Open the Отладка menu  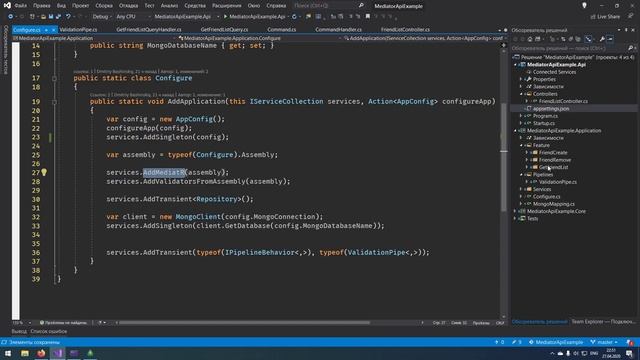coord(129,6)
